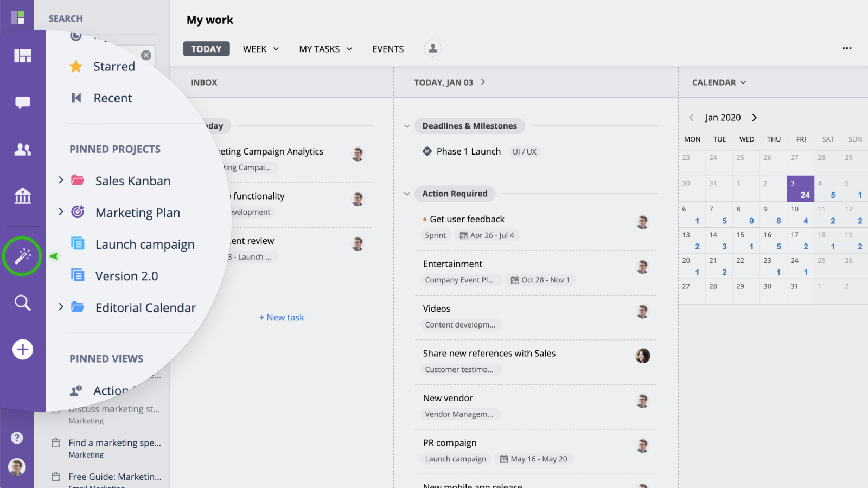Switch to the EVENTS tab
Image resolution: width=868 pixels, height=488 pixels.
pos(388,49)
